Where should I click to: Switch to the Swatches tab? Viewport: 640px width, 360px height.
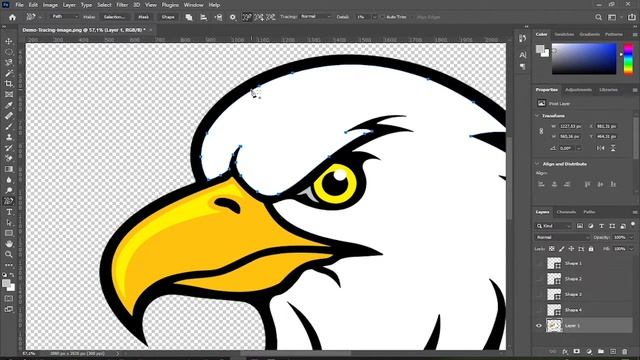(x=564, y=34)
